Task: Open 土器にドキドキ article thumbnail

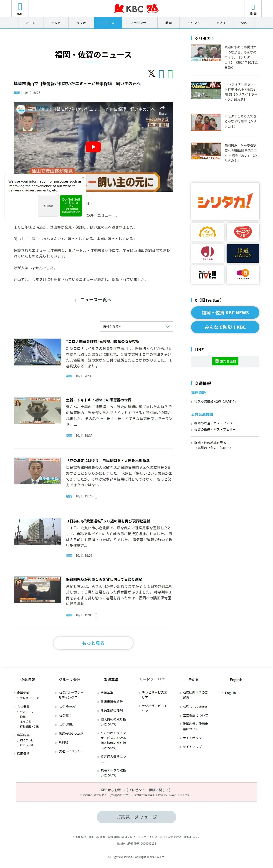Action: tap(37, 410)
